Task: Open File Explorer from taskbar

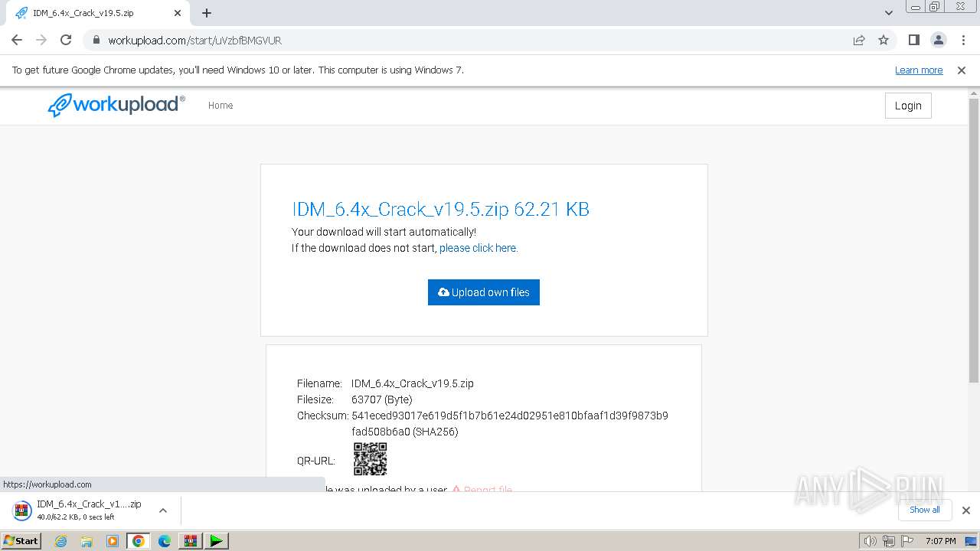Action: click(x=87, y=541)
